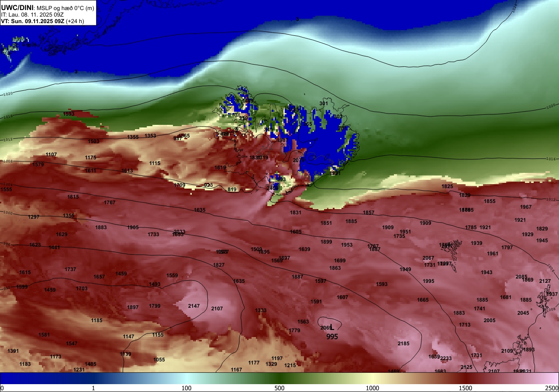This screenshot has width=559, height=392.
Task: Select the 1115 height value
Action: pyautogui.click(x=155, y=163)
